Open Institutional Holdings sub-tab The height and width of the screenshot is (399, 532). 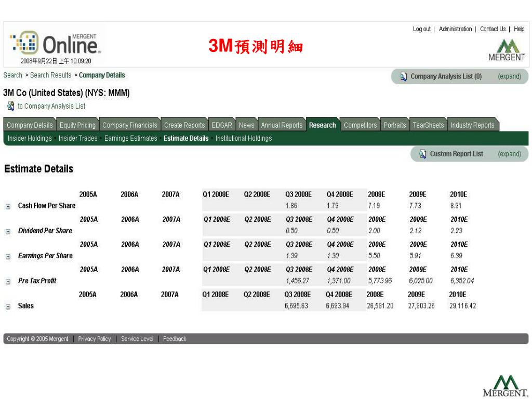(x=244, y=138)
